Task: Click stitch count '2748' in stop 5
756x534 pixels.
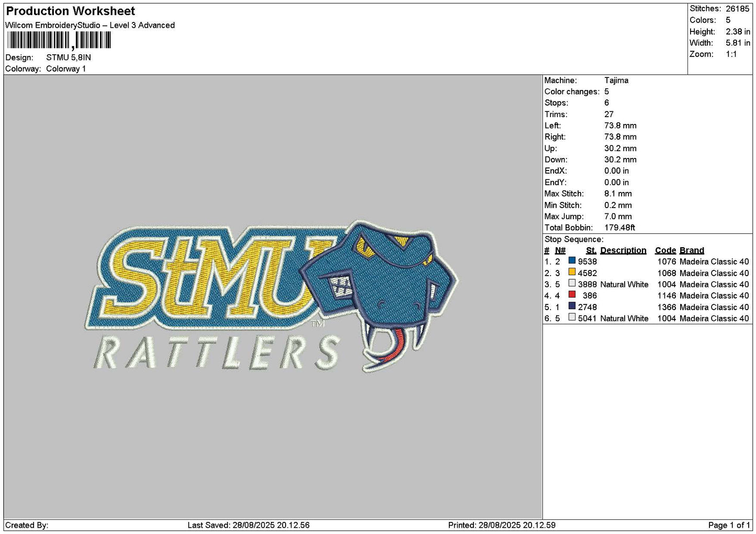Action: tap(588, 308)
